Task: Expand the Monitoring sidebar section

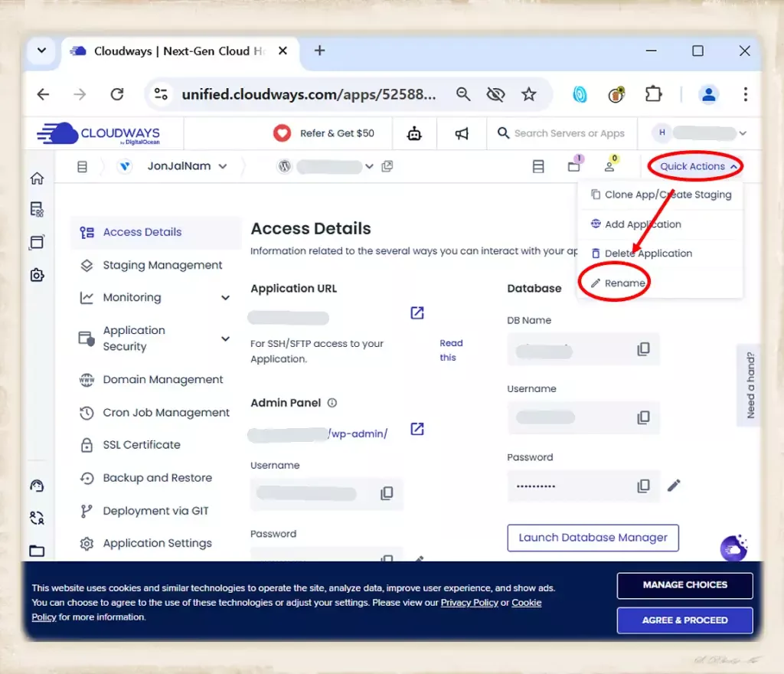Action: coord(225,298)
